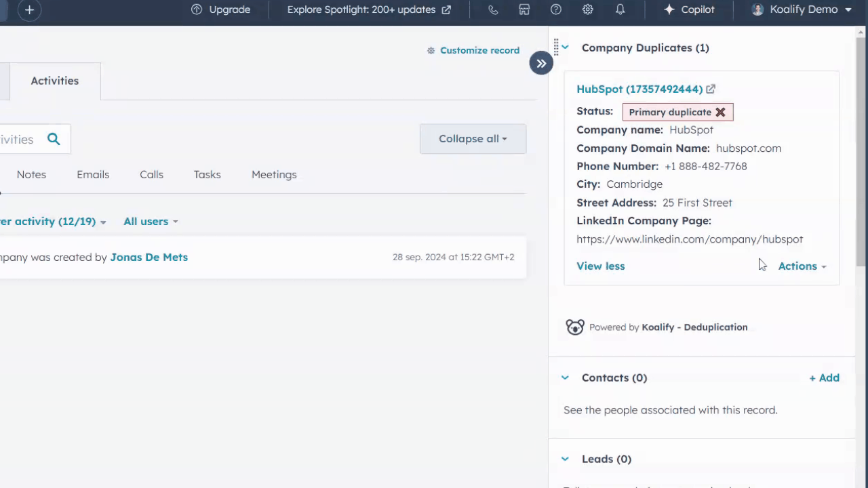Open the notifications bell
This screenshot has width=868, height=488.
[x=620, y=9]
